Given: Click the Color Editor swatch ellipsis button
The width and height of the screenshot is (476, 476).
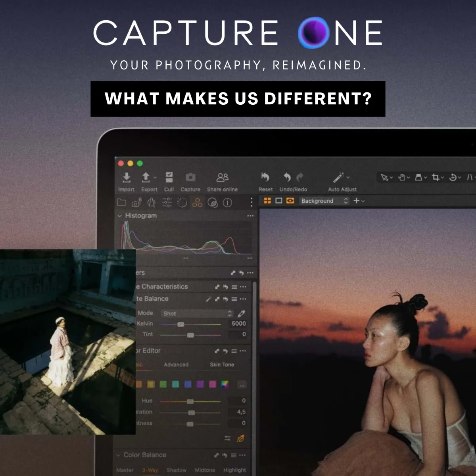Looking at the screenshot, I should 242,385.
